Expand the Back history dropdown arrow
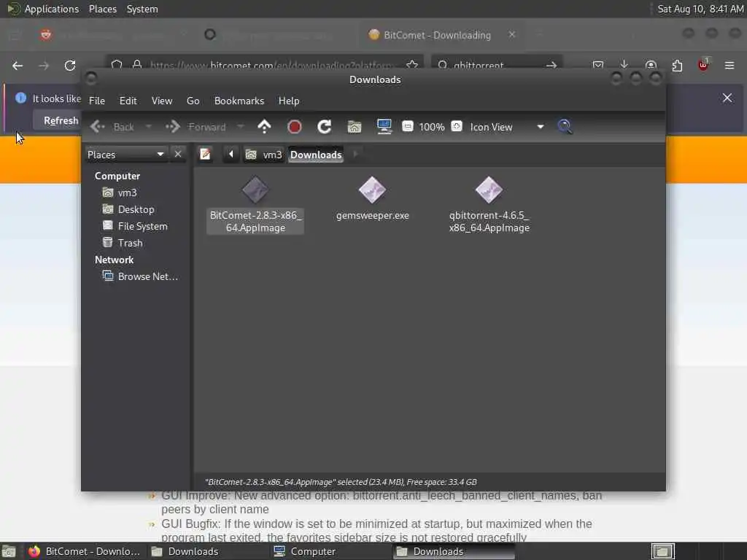Image resolution: width=747 pixels, height=560 pixels. (x=149, y=127)
